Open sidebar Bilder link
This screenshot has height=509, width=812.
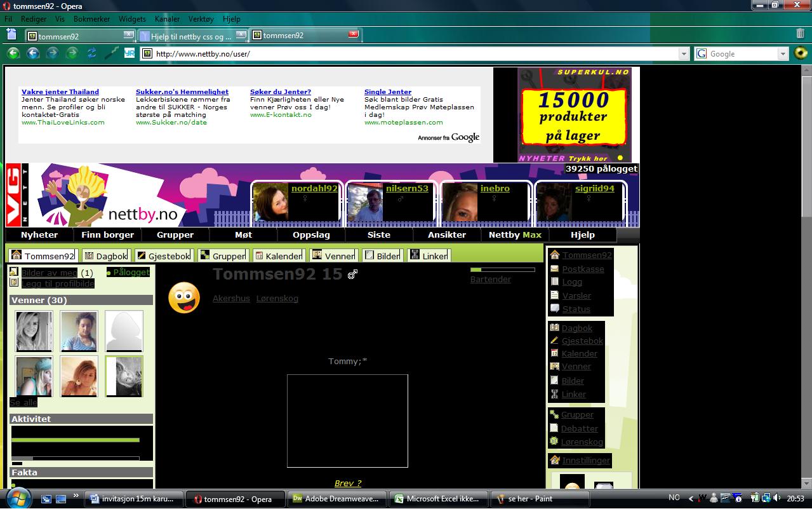tap(573, 381)
